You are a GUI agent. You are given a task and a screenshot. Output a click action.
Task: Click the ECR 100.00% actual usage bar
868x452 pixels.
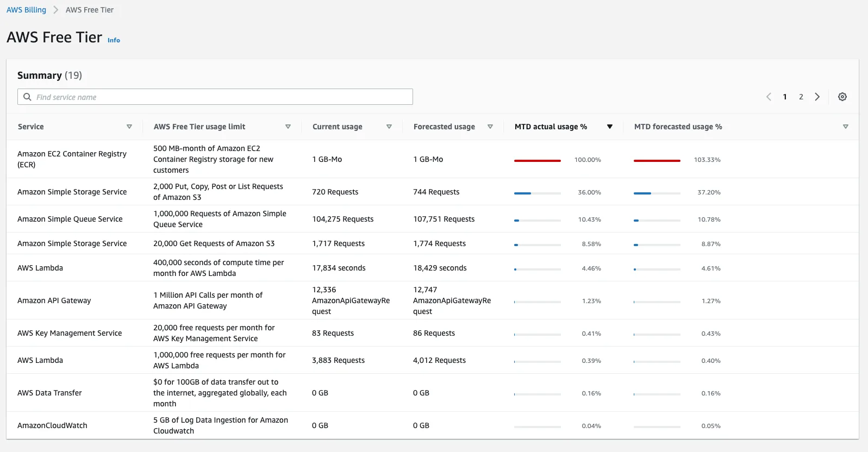pyautogui.click(x=538, y=160)
